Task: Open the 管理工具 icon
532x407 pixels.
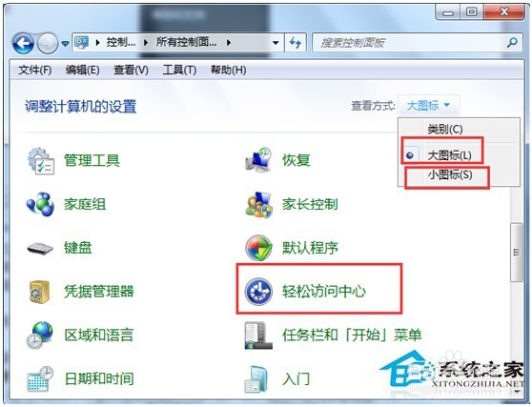Action: point(41,161)
